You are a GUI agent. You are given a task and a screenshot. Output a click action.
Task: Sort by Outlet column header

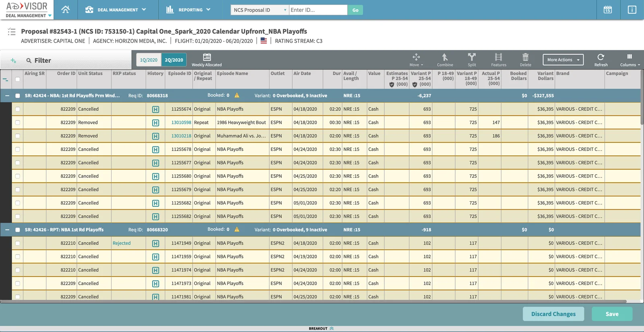coord(277,74)
